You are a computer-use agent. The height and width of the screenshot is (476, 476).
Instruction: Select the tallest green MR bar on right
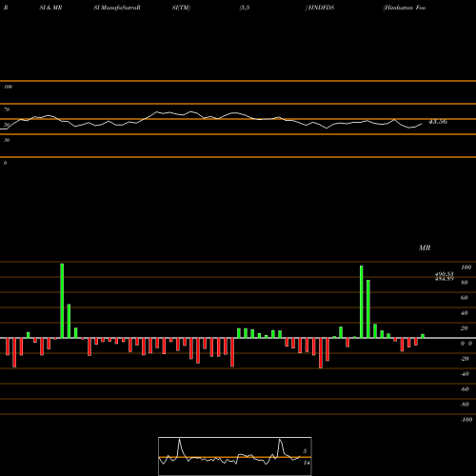tap(362, 302)
